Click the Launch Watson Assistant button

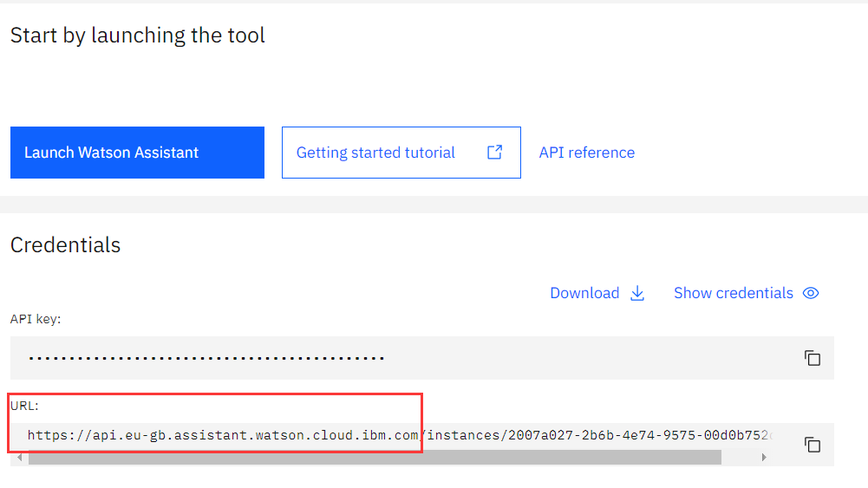(137, 153)
